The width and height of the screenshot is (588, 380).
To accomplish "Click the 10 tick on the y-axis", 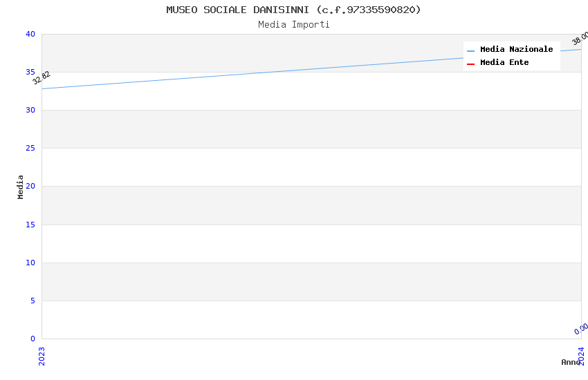I will pyautogui.click(x=30, y=263).
